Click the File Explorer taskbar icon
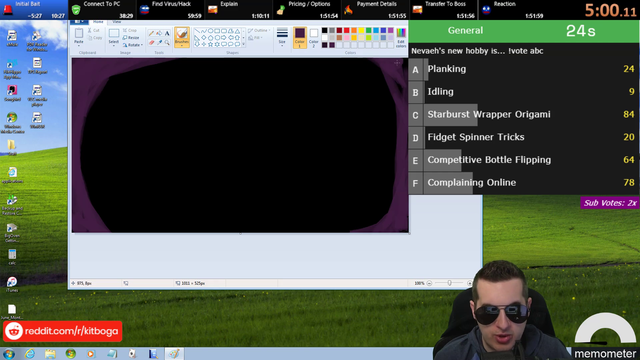 tap(50, 353)
